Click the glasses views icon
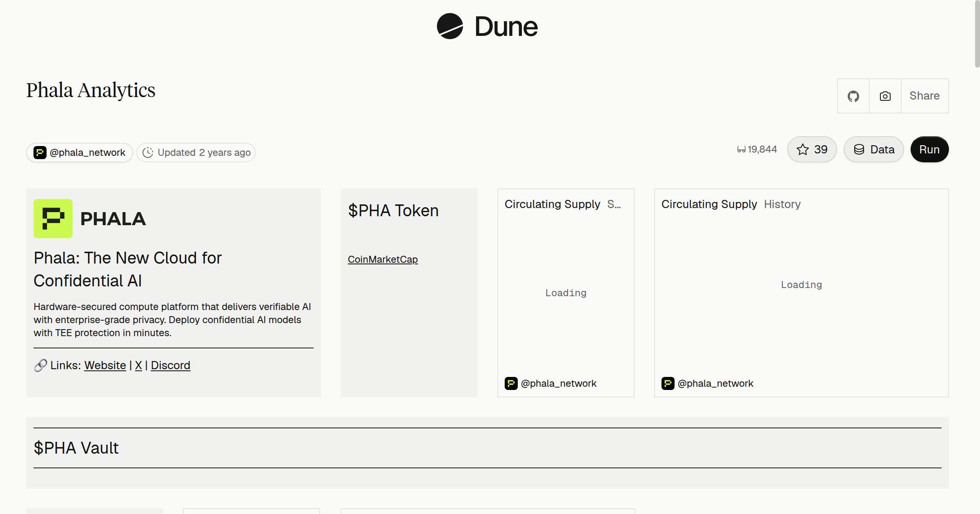 (741, 150)
